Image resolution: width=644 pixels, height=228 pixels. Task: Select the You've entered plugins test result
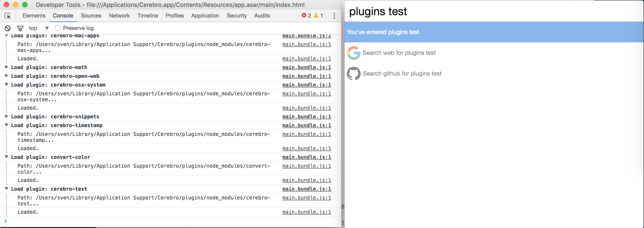pyautogui.click(x=494, y=32)
